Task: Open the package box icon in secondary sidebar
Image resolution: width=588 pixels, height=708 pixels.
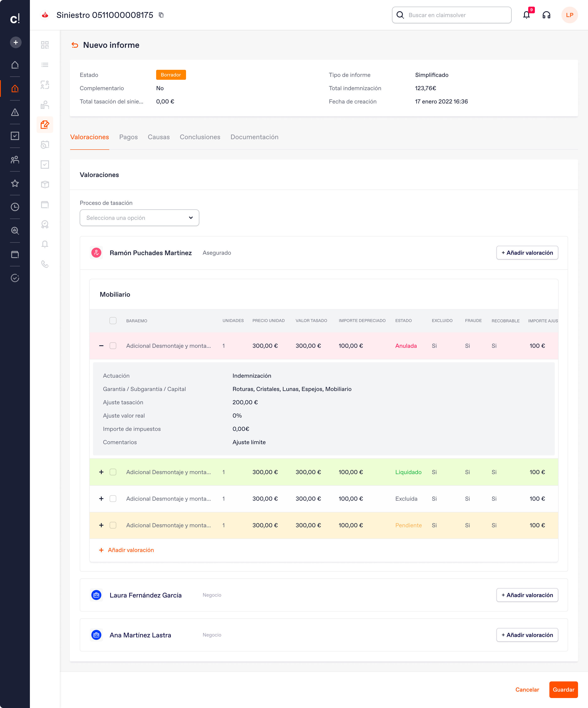Action: coord(45,184)
